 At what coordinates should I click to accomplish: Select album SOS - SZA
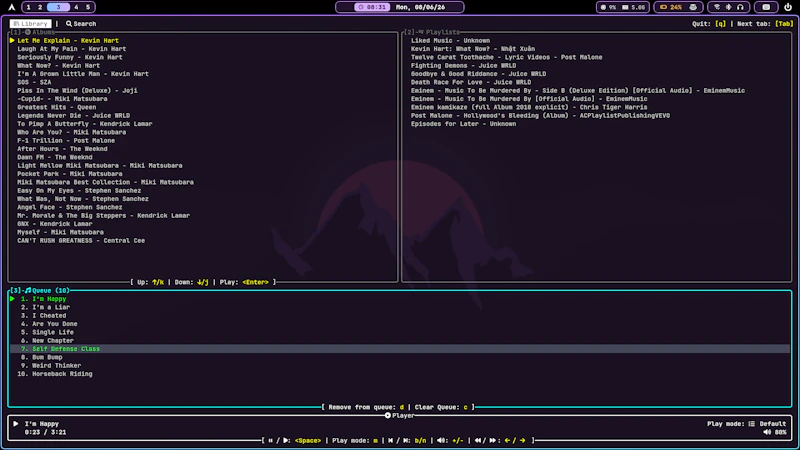(34, 82)
